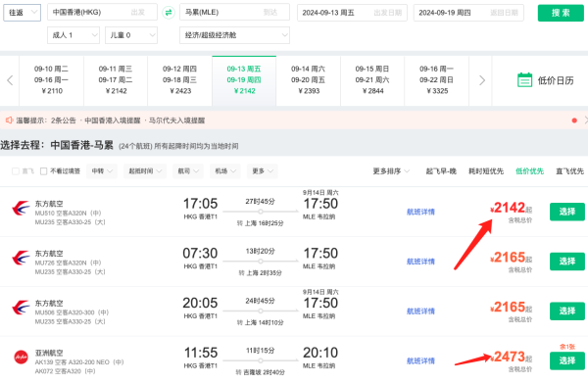Click China Eastern logo of MU506 flight
This screenshot has width=588, height=383.
tap(21, 308)
